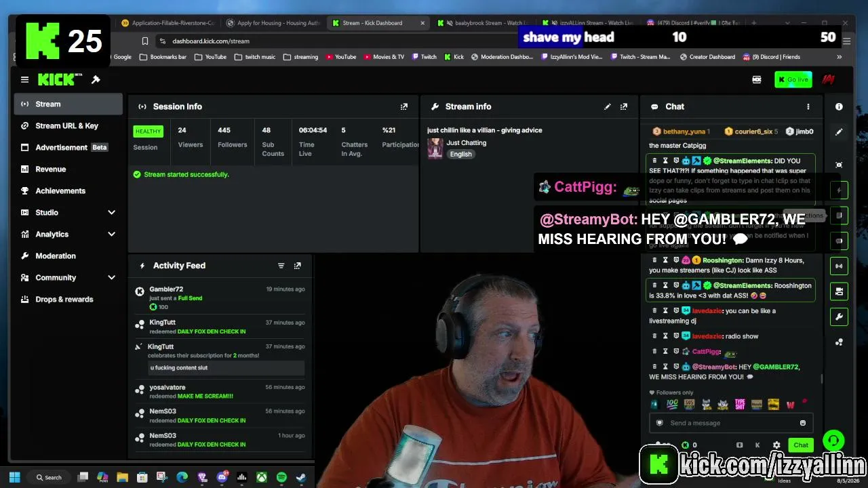Click the pencil icon in right toolbar
Screen dimensions: 868x488
click(839, 131)
